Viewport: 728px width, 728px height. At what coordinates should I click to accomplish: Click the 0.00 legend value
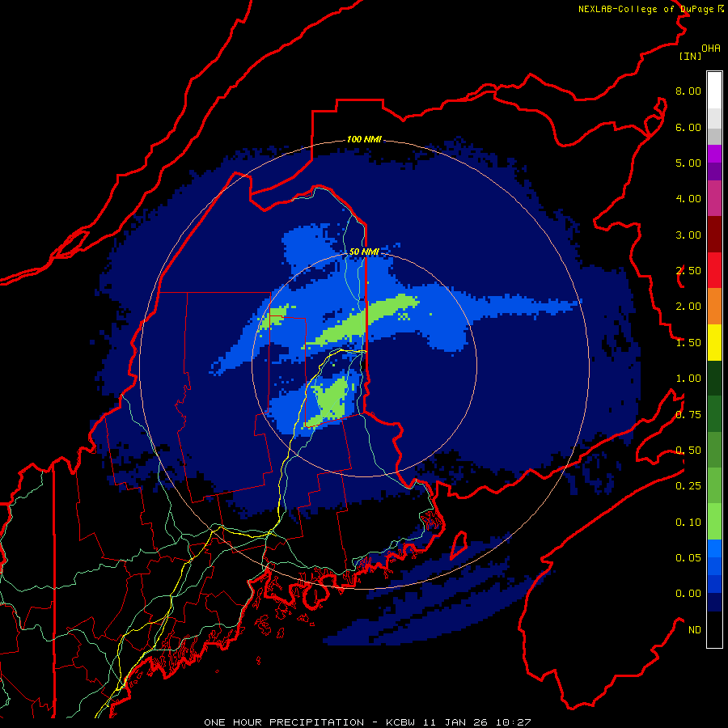pos(688,594)
